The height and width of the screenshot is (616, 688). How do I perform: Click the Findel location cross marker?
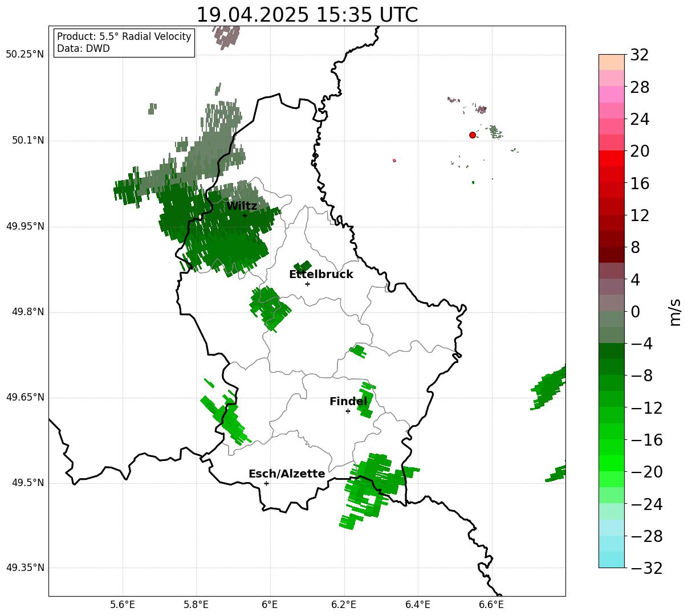[x=348, y=411]
